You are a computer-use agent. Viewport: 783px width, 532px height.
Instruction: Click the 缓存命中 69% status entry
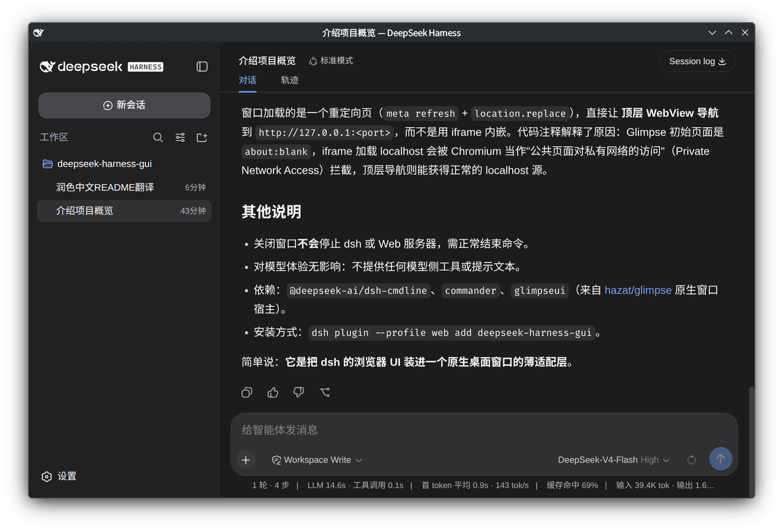(572, 486)
